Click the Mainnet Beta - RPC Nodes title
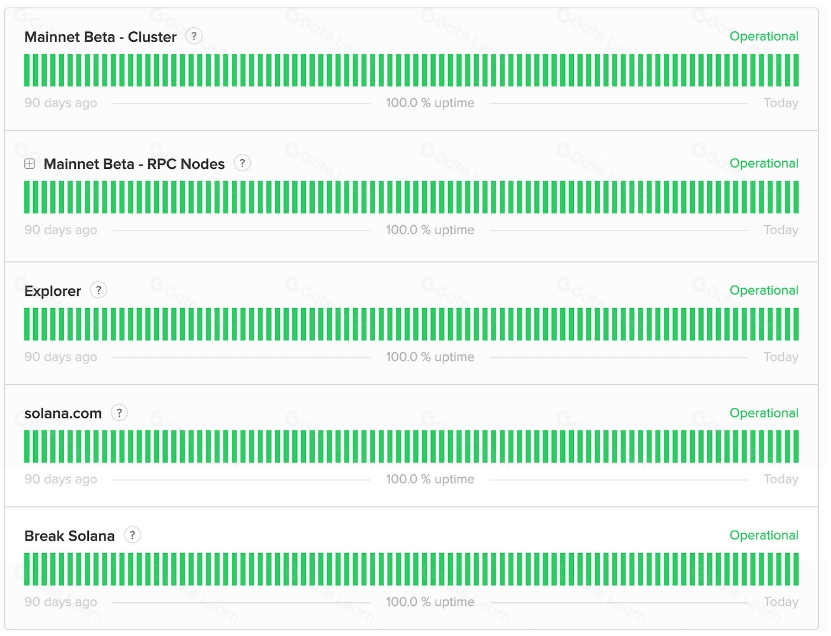This screenshot has width=831, height=636. click(x=134, y=164)
